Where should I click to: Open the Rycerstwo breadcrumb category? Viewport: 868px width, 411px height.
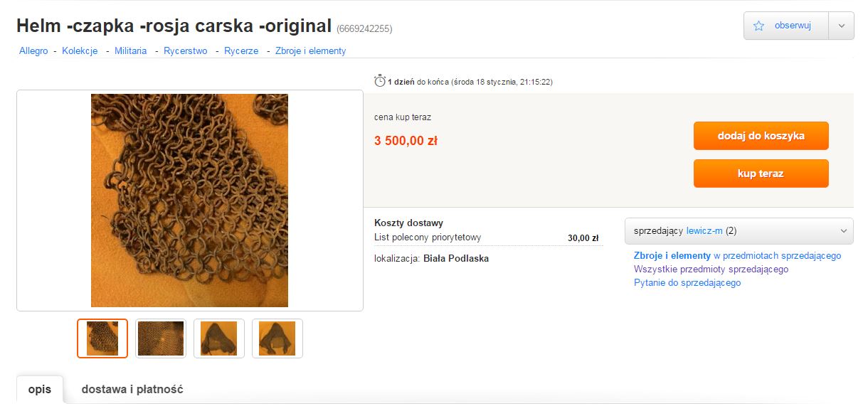pyautogui.click(x=186, y=51)
